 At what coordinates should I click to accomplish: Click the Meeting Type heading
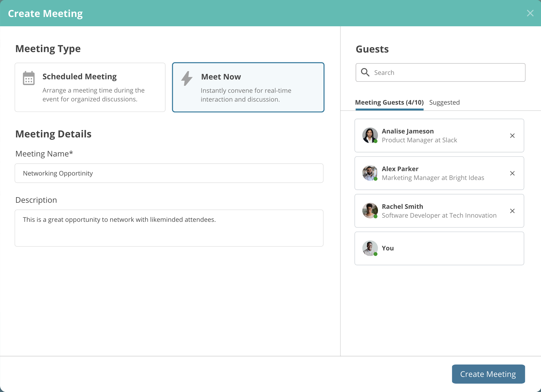pyautogui.click(x=48, y=49)
